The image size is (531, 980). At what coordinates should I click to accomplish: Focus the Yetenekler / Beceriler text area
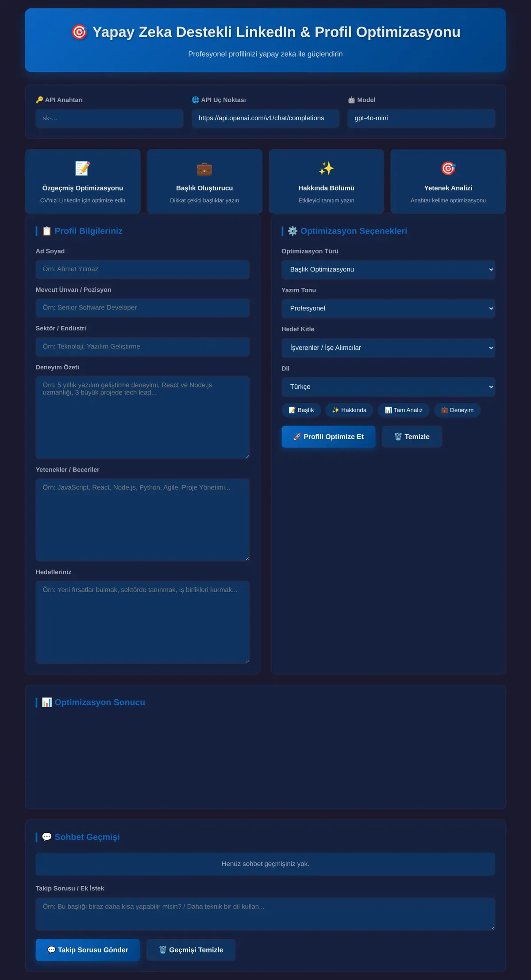point(142,520)
